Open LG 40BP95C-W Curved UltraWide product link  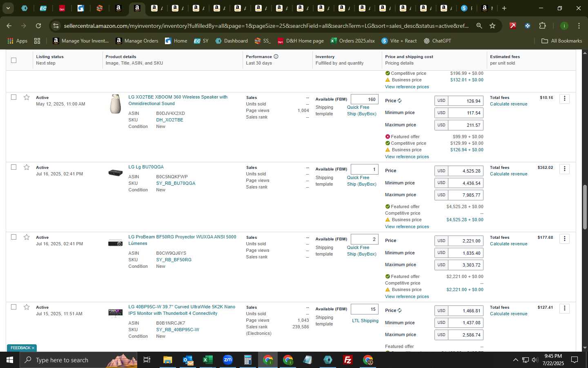[x=182, y=310]
